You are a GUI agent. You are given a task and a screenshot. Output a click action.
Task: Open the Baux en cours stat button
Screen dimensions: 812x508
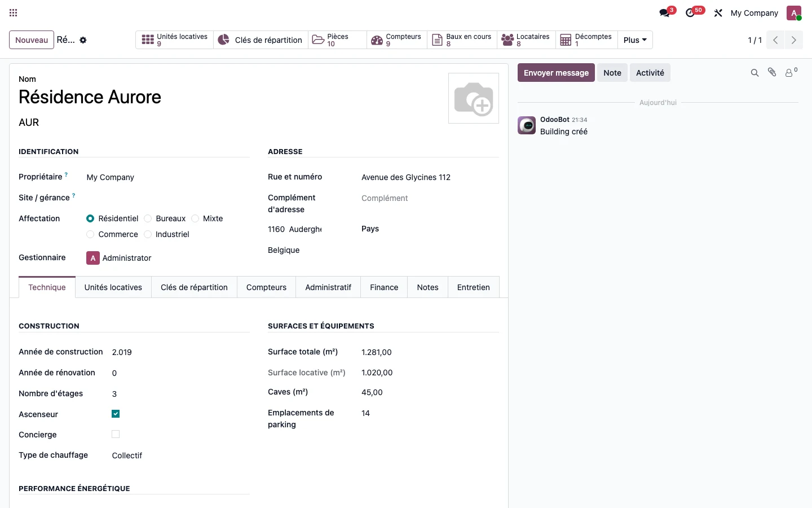coord(462,40)
